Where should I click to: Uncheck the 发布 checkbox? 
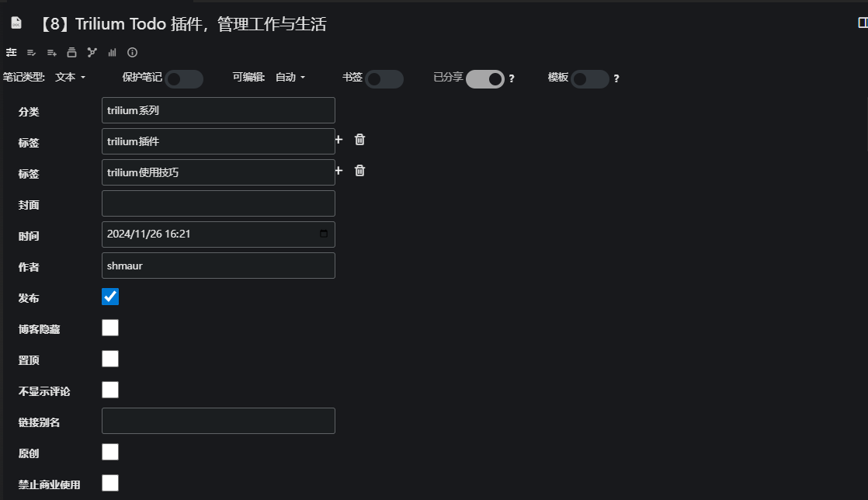pyautogui.click(x=110, y=297)
